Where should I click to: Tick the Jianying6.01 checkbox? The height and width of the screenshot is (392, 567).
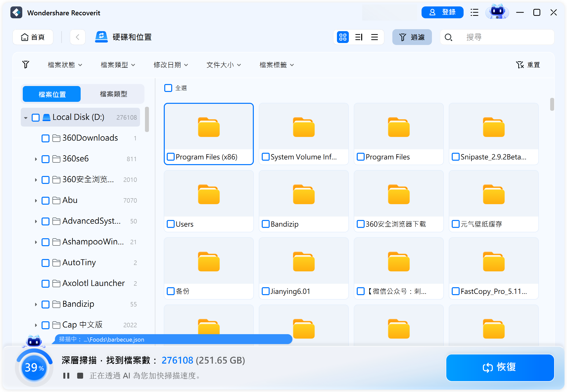pyautogui.click(x=266, y=291)
